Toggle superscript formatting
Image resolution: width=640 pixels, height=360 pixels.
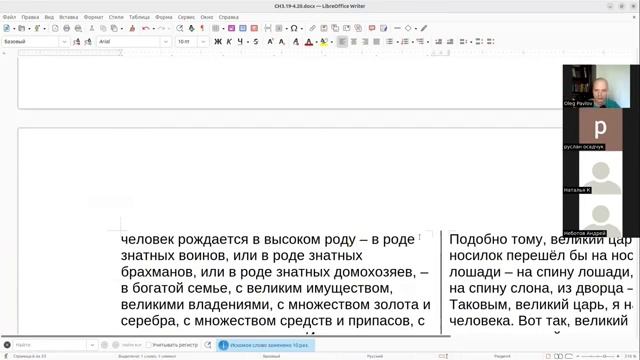[270, 42]
